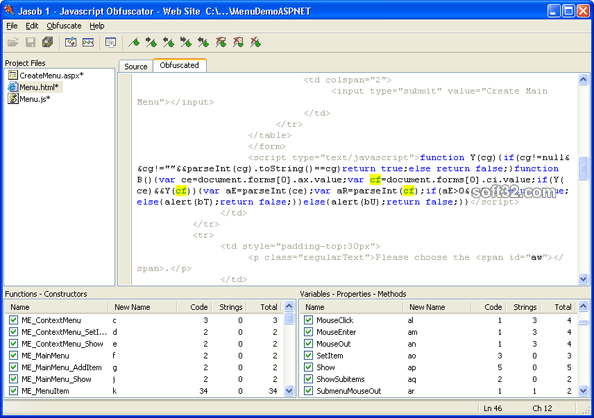Click the 'Ln 46' status bar entry
The image size is (594, 418).
[492, 408]
